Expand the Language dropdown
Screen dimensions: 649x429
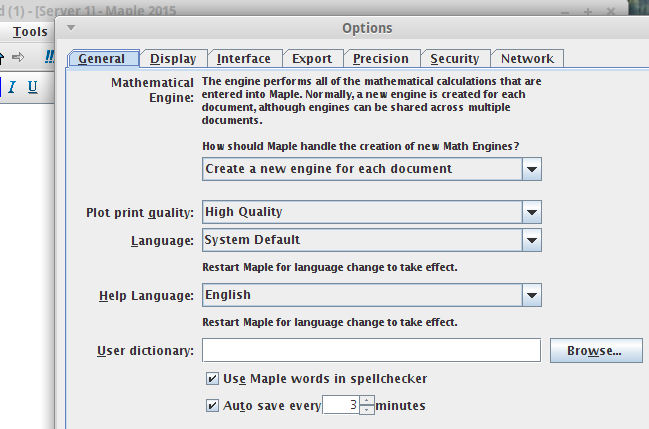(x=532, y=240)
